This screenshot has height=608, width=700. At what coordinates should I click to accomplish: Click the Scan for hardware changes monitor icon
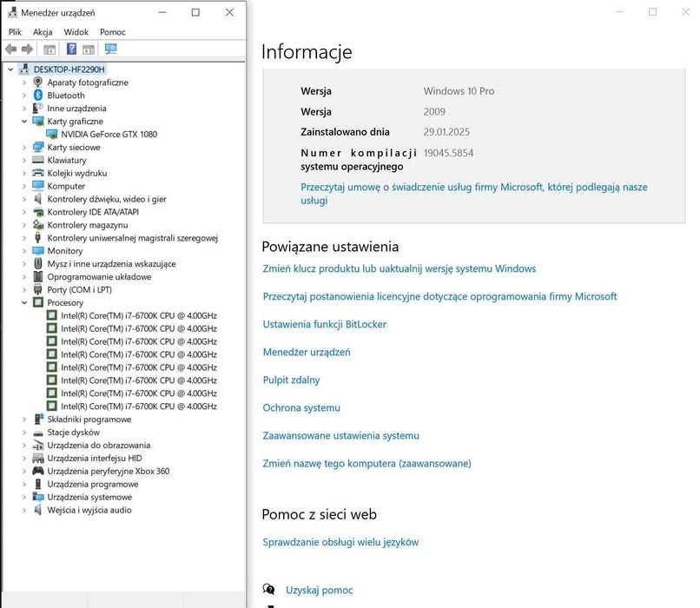[110, 50]
